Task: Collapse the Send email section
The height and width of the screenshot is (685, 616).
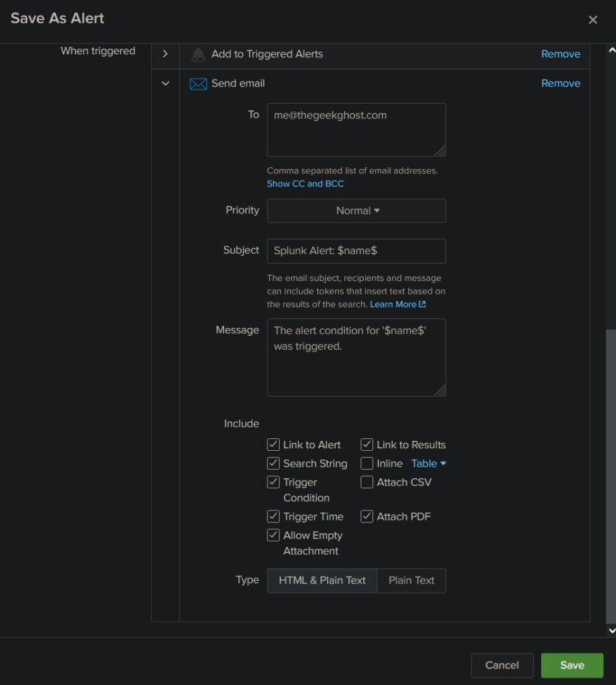Action: pyautogui.click(x=165, y=83)
